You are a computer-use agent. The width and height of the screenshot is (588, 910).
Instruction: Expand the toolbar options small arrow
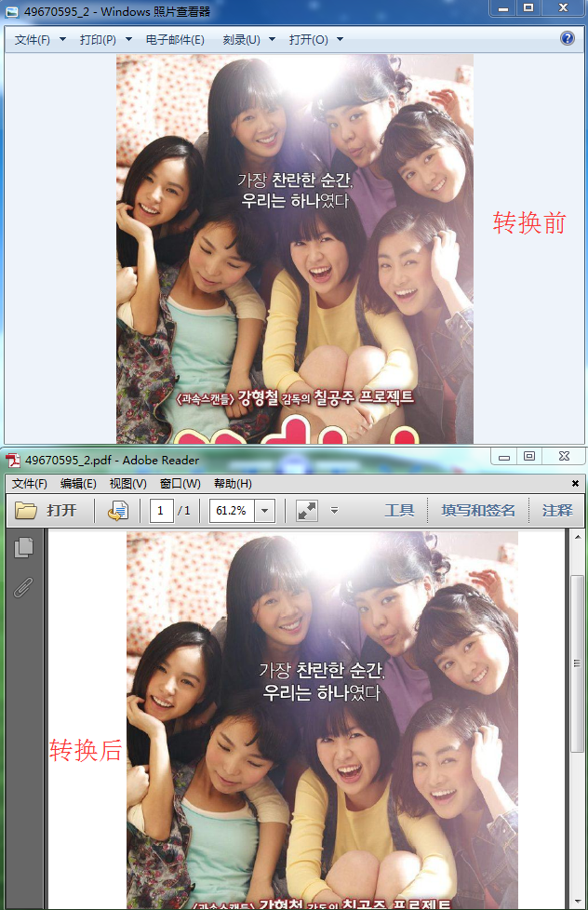(334, 511)
